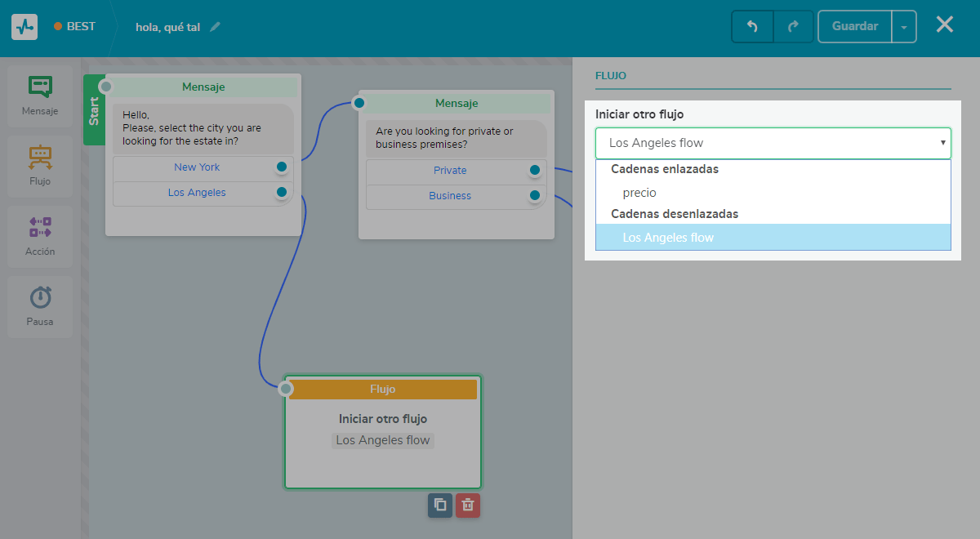Close the flow editor with X
The height and width of the screenshot is (539, 980).
click(x=944, y=24)
